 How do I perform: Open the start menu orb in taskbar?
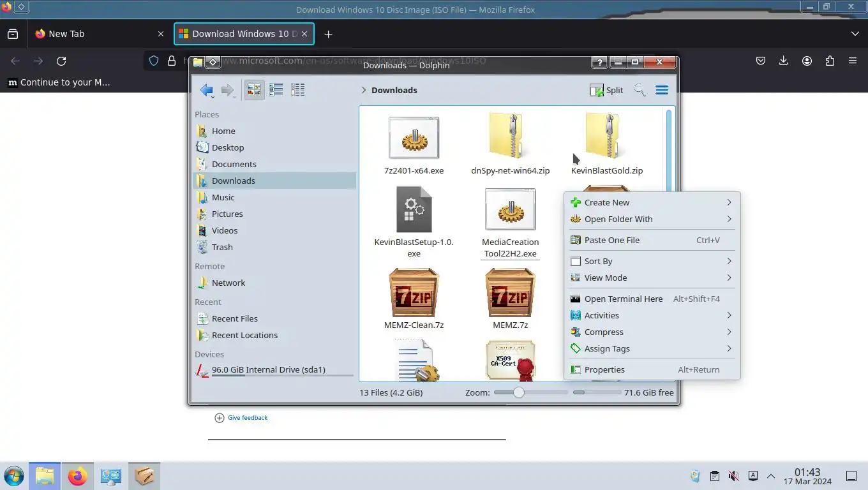click(13, 476)
